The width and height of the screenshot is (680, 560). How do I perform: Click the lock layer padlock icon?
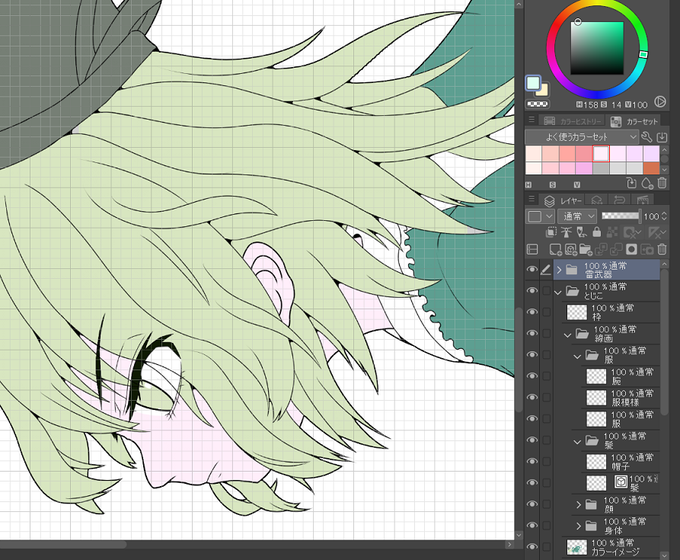tap(597, 232)
